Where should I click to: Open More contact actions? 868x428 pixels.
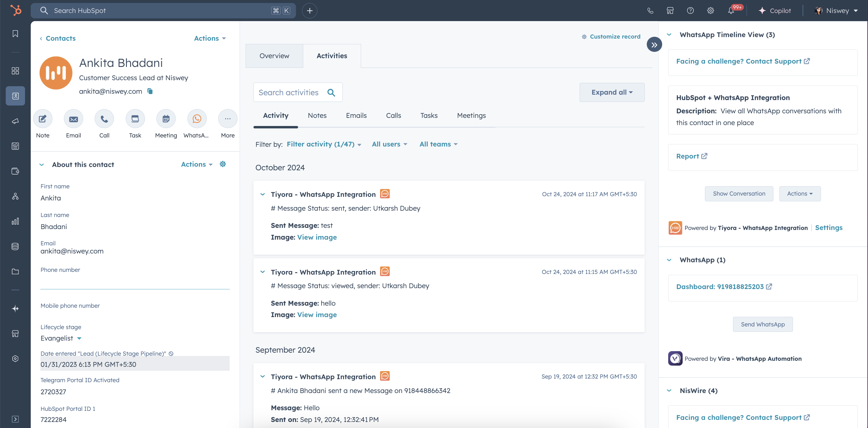point(228,119)
